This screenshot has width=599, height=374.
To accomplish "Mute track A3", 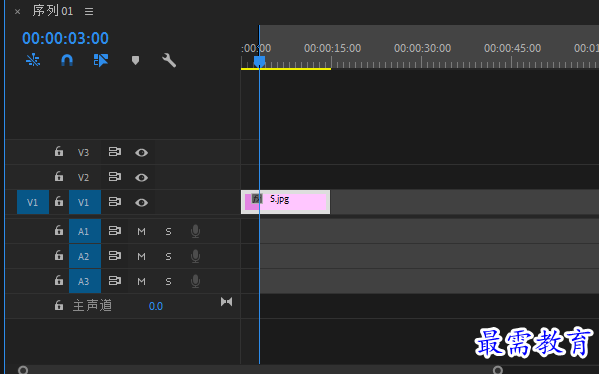I will pos(141,282).
